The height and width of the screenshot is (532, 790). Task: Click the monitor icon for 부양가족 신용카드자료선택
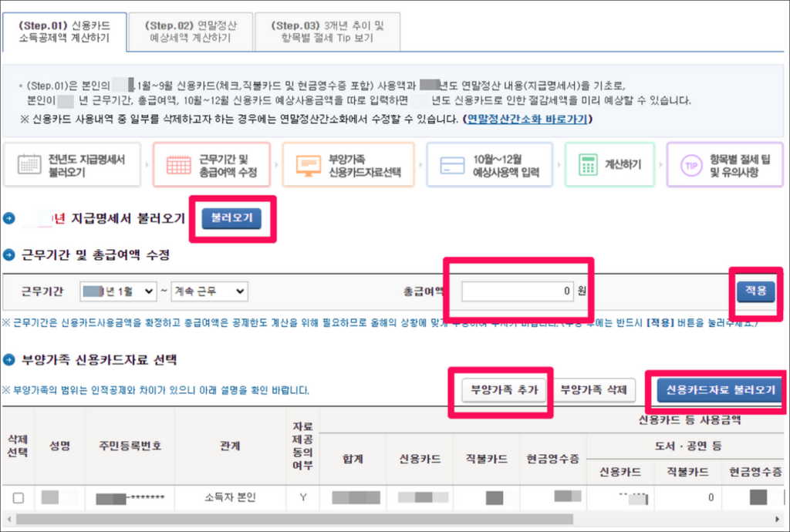pyautogui.click(x=309, y=165)
